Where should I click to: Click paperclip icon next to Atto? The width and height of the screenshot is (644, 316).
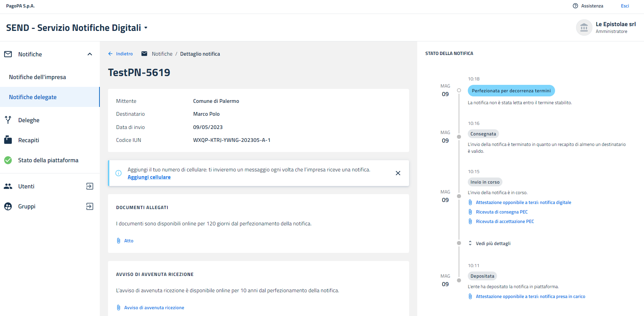click(x=118, y=241)
